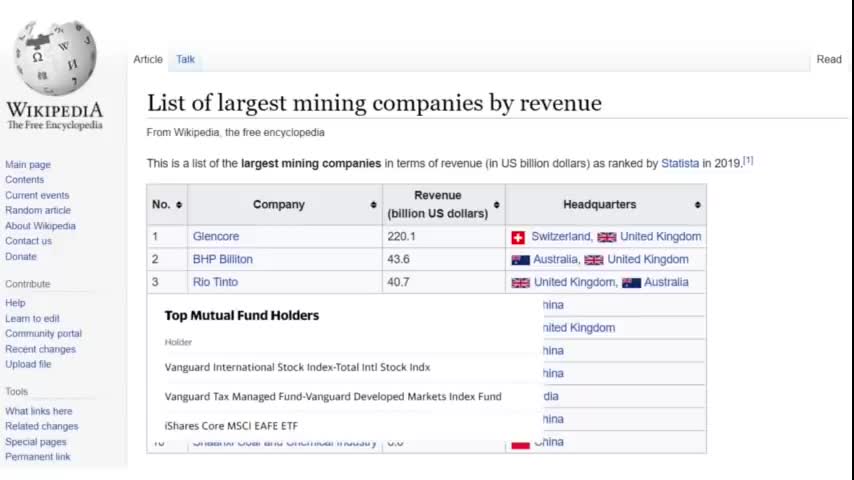Click the UK flag in Rio Tinto row
854x480 pixels.
(520, 283)
